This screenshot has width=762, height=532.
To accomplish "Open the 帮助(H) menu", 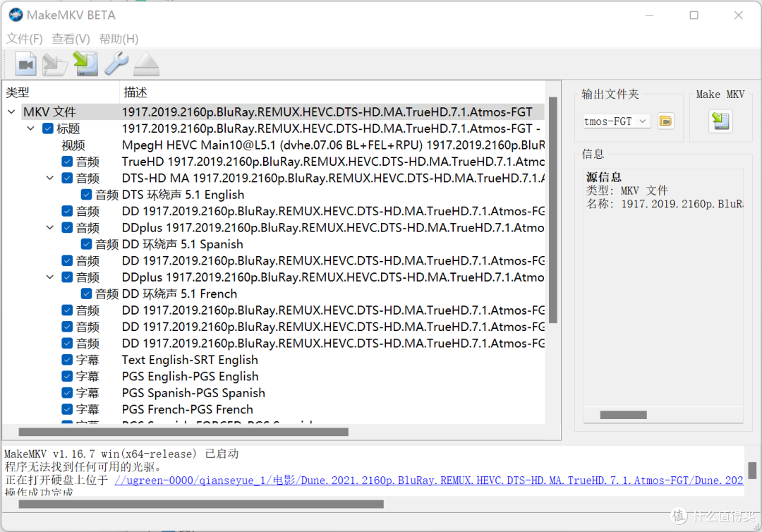I will (x=119, y=38).
